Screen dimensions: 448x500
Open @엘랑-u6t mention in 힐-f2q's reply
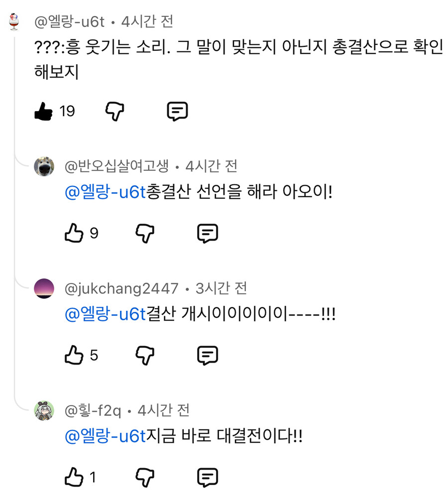tap(105, 436)
